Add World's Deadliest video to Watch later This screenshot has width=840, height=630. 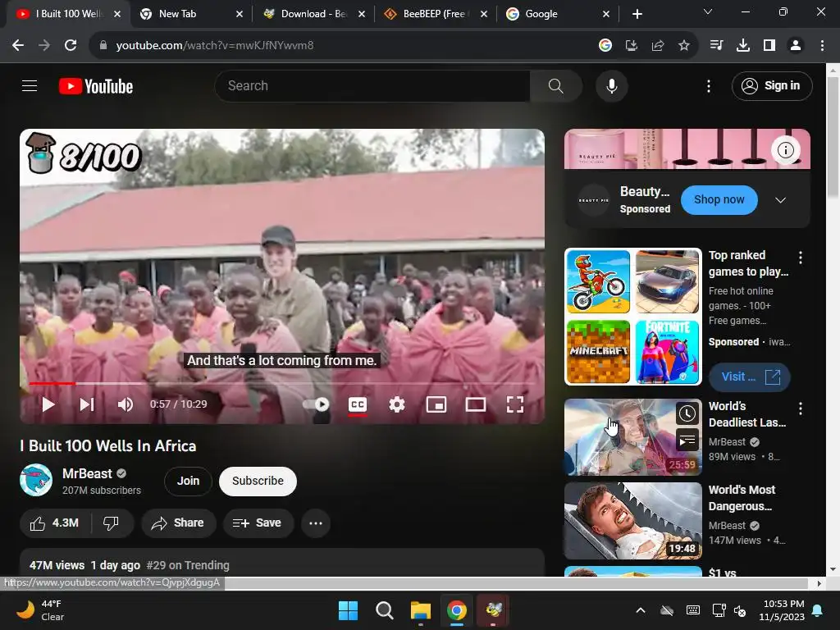click(x=687, y=413)
